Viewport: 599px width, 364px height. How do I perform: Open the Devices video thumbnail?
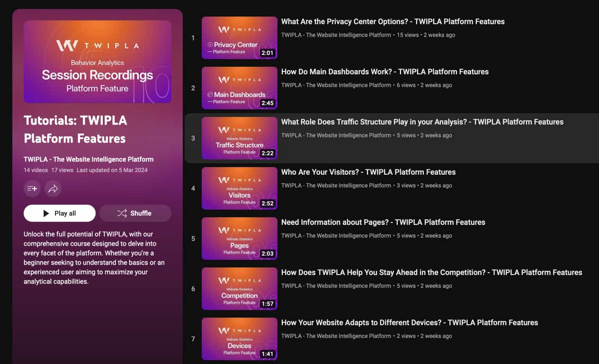(x=239, y=339)
